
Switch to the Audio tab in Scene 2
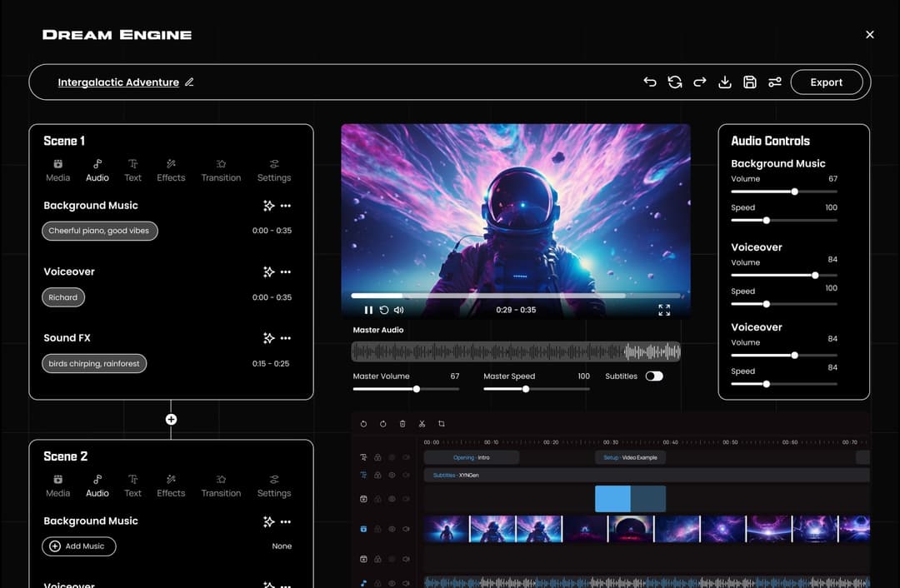(97, 486)
